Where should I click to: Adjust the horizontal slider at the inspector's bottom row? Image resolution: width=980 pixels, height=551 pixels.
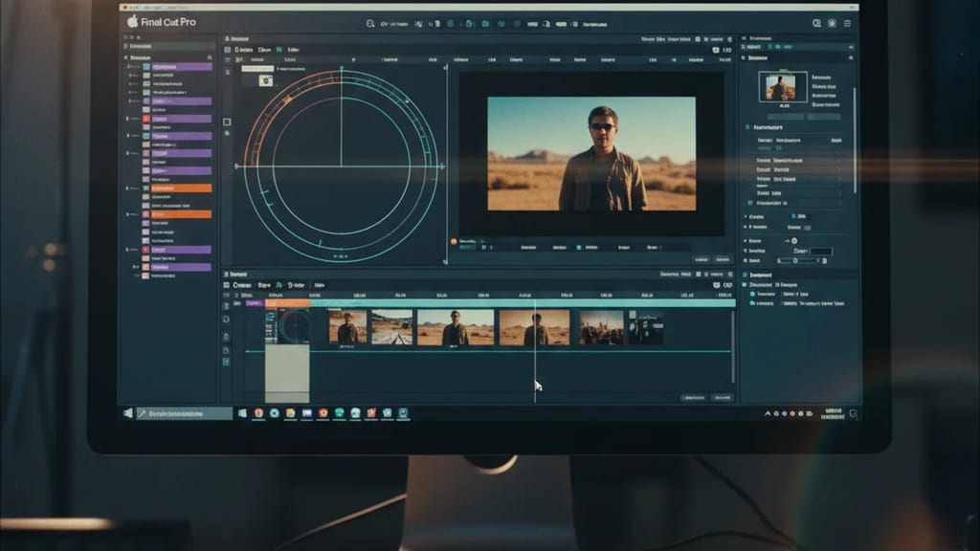(801, 260)
